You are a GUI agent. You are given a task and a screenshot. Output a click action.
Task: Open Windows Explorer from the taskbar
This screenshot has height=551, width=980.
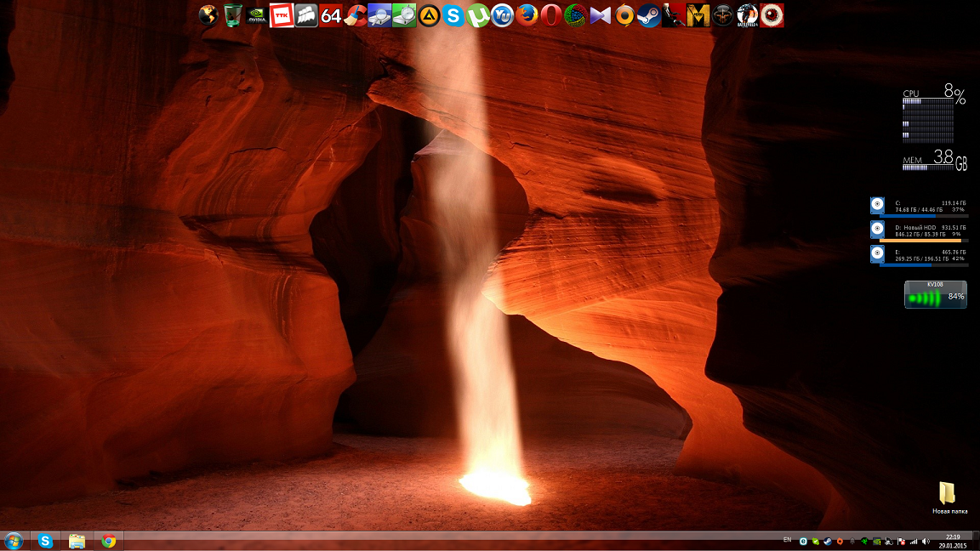click(77, 541)
